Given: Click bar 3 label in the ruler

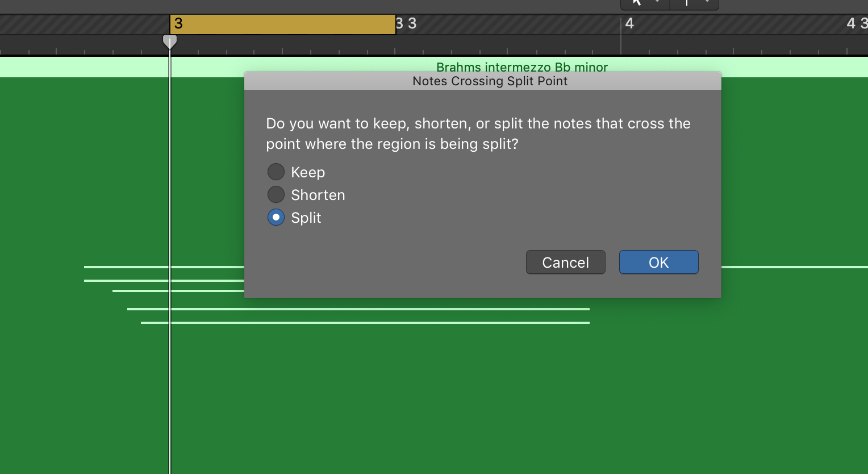Looking at the screenshot, I should tap(178, 24).
